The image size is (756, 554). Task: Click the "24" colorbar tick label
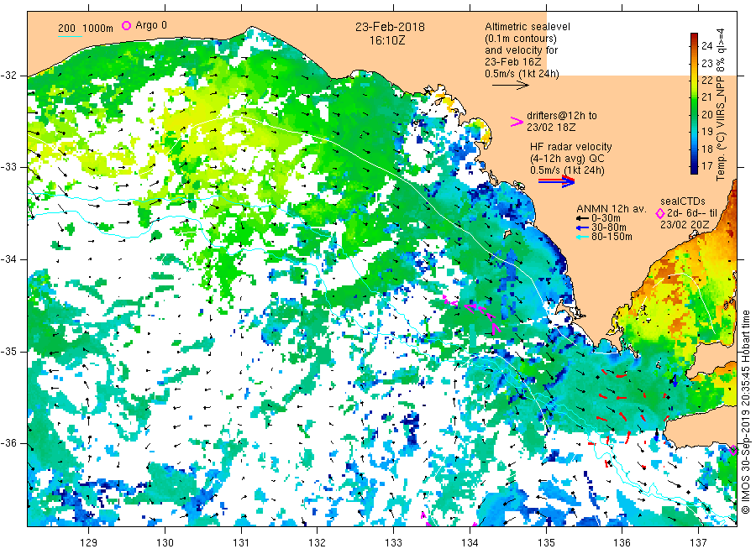[706, 46]
